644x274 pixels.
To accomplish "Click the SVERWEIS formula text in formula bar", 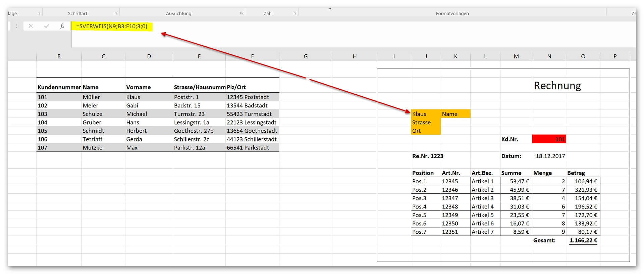I will (112, 26).
